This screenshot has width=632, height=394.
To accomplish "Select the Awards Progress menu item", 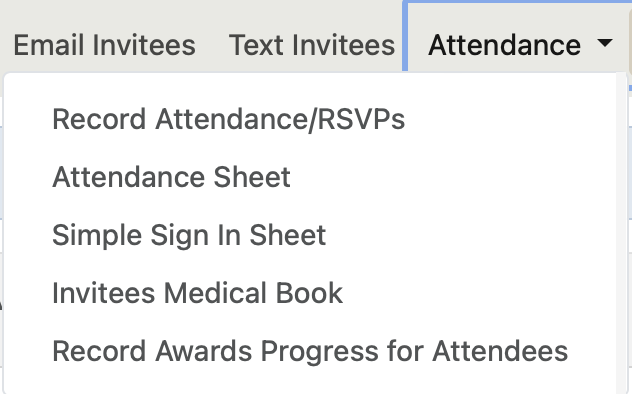I will coord(310,351).
